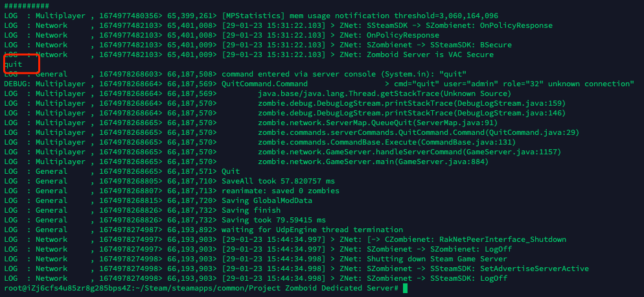
Task: Click the Saving took 79.59415 ms line
Action: pos(165,220)
